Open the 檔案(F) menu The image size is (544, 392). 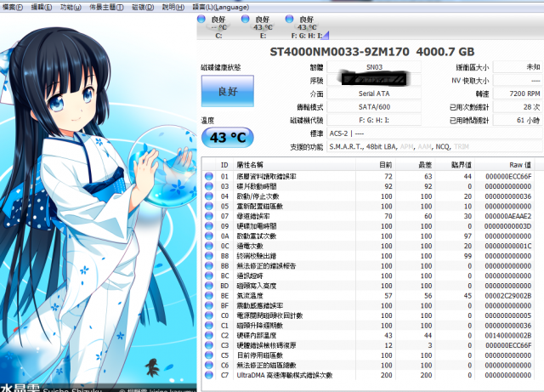[x=13, y=7]
